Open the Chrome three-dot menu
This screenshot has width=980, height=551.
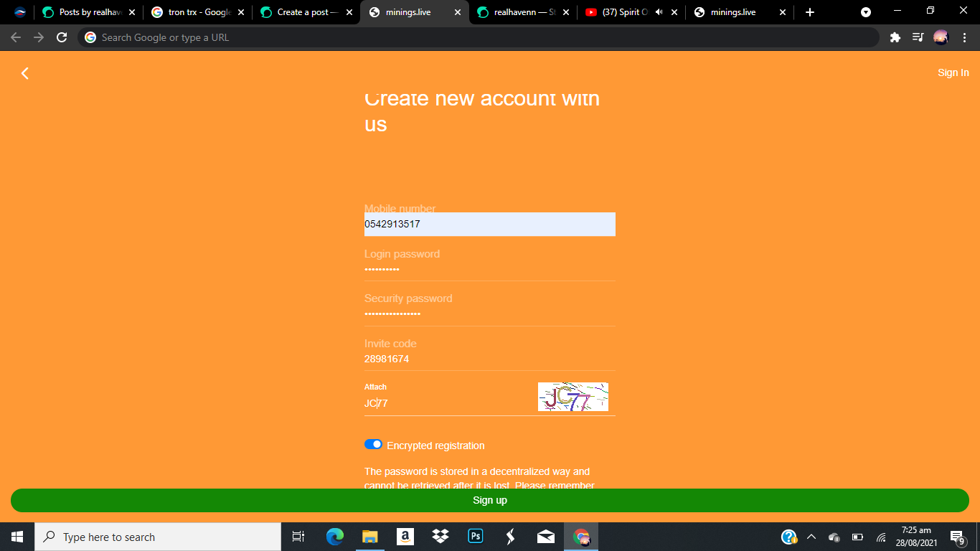(963, 37)
